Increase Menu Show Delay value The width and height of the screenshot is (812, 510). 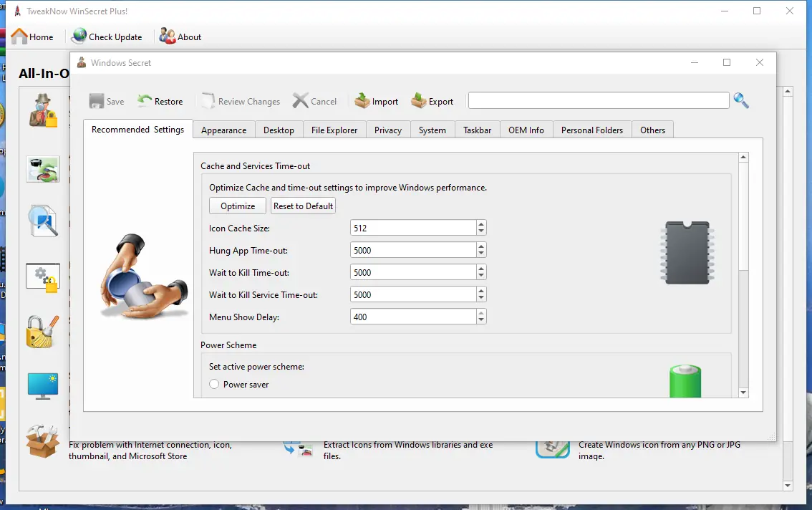tap(482, 313)
